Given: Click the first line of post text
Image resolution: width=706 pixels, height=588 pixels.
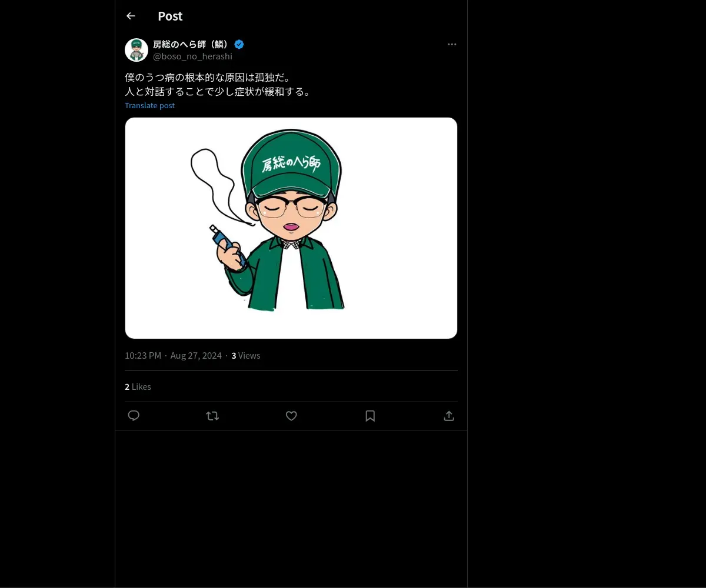Looking at the screenshot, I should (x=208, y=78).
